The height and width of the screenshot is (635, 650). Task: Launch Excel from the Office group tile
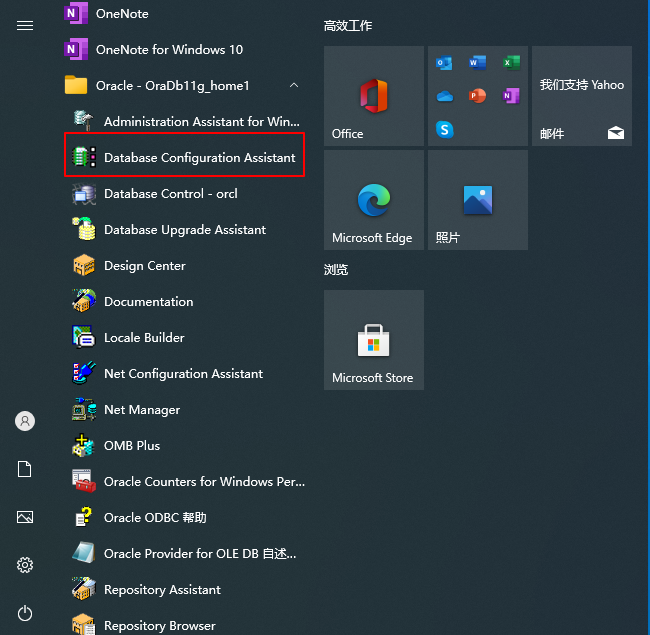tap(511, 63)
